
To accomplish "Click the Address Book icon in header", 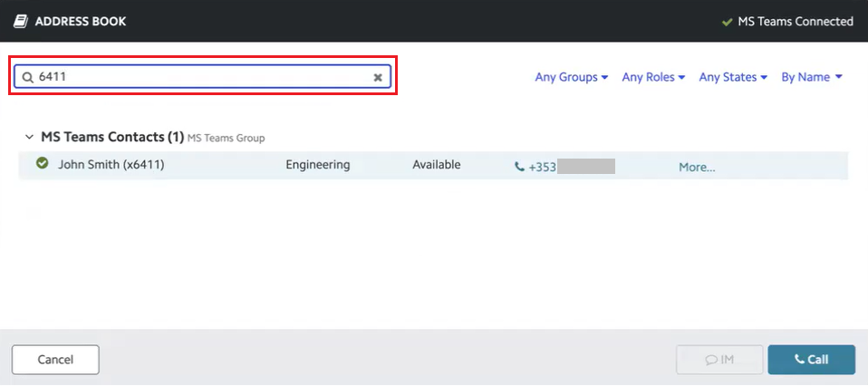I will click(x=21, y=22).
